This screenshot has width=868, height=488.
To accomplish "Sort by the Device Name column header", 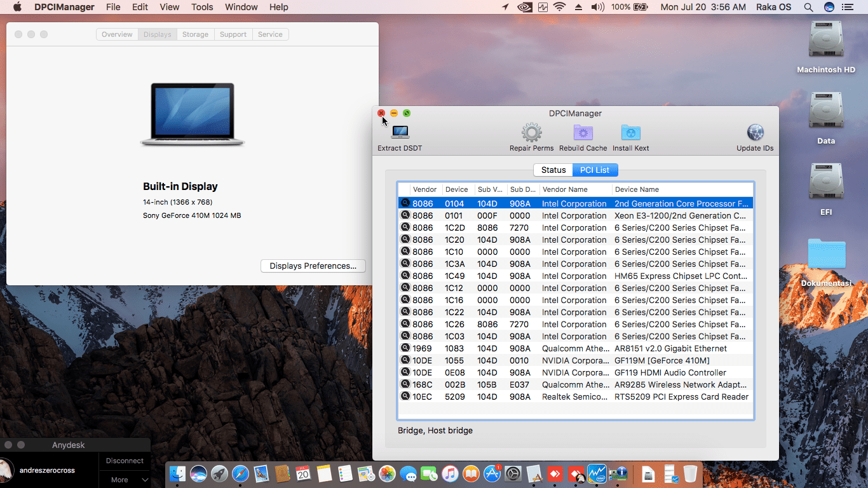I will coord(682,189).
